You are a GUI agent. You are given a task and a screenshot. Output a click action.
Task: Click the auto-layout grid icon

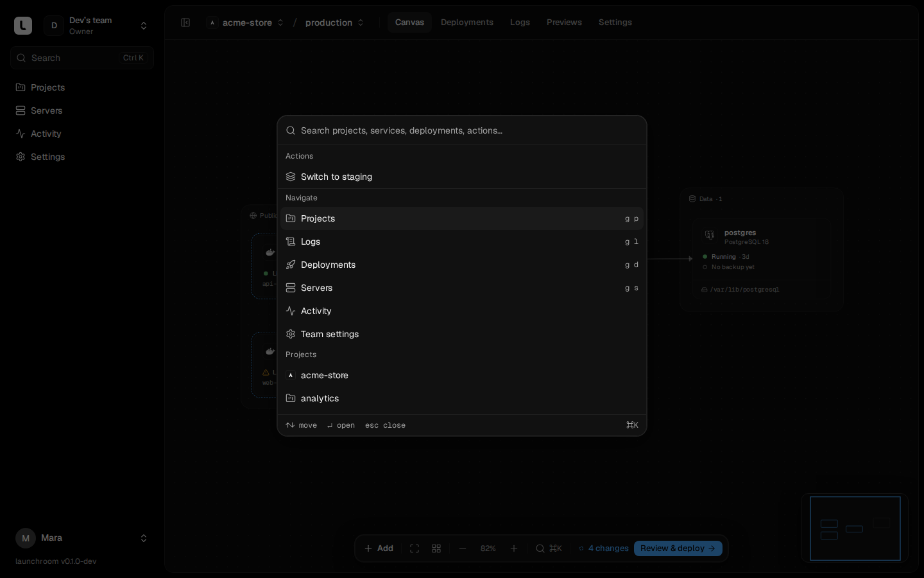436,548
